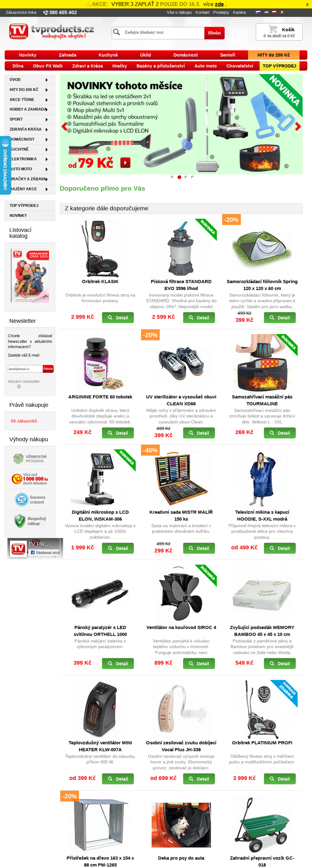Click the magnifier icon in the search box

tap(117, 32)
